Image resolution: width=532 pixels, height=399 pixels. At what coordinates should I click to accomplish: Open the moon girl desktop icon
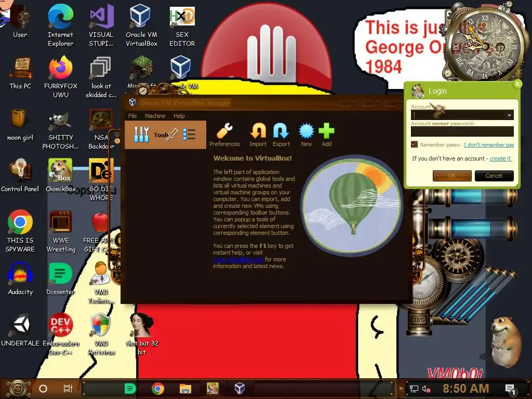[x=20, y=125]
